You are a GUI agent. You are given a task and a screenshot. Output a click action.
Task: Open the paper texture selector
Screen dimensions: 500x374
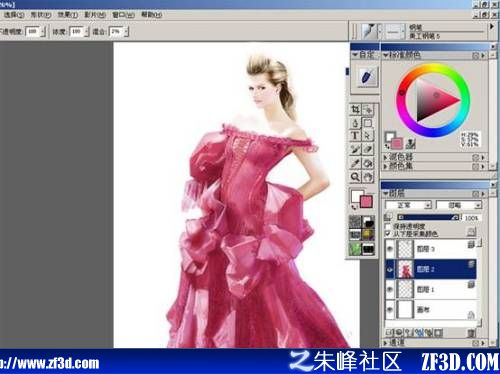355,221
